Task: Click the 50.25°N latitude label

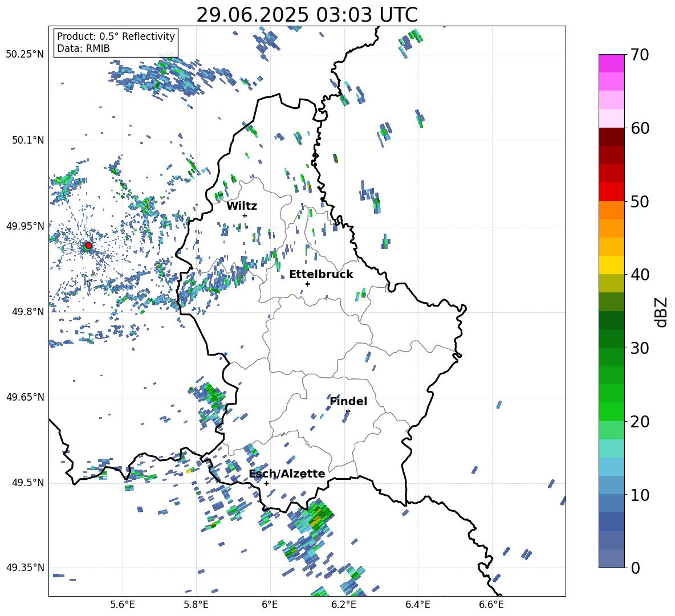Action: (25, 55)
